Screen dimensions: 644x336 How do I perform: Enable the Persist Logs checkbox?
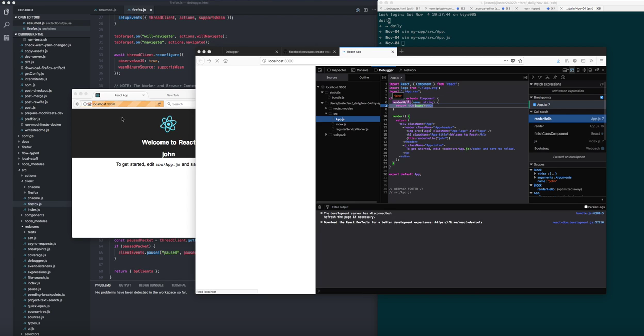[586, 207]
